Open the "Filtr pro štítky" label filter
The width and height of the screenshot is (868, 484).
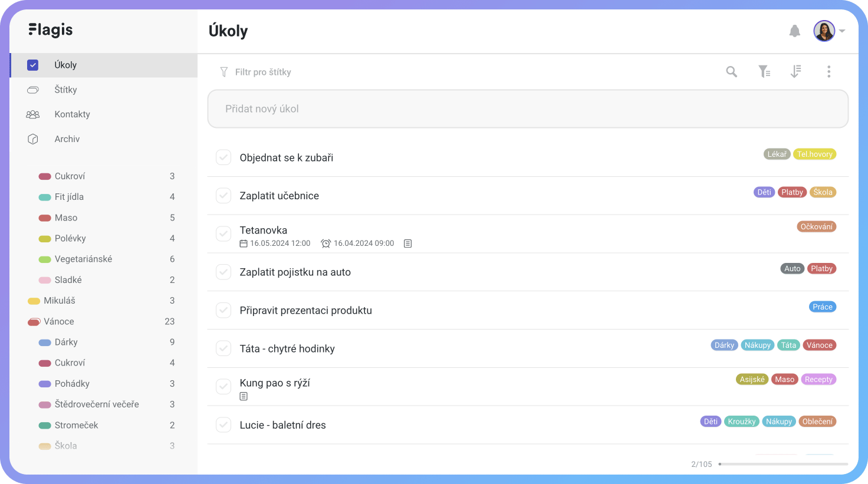(262, 72)
